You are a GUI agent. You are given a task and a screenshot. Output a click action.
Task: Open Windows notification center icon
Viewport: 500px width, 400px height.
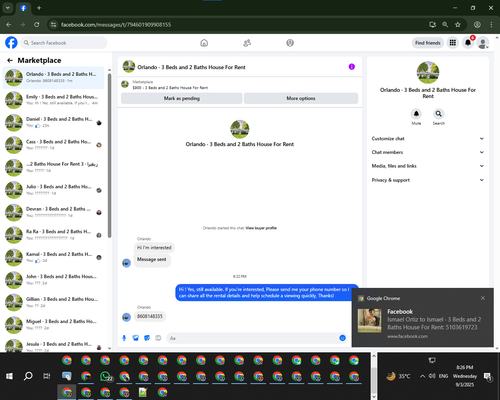488,377
